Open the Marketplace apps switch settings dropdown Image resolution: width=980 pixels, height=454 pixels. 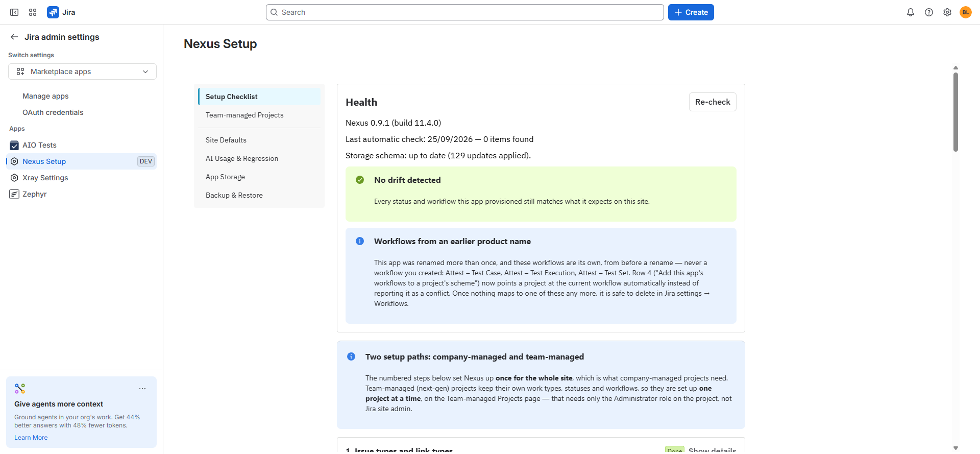pyautogui.click(x=82, y=71)
